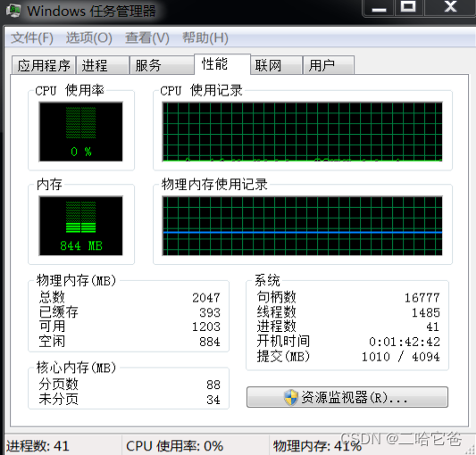Click status bar 物理内存: 41% entry
Screen dimensions: 476x455
(x=318, y=446)
